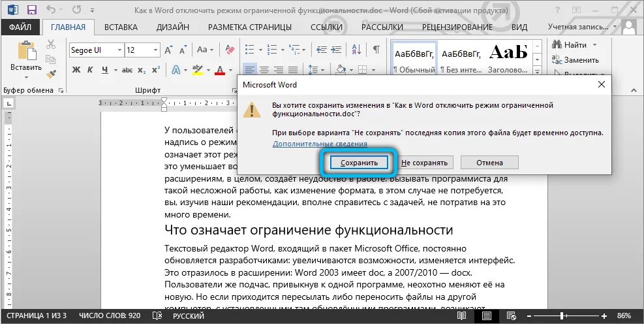Toggle Underline (Ч) formatting
Image resolution: width=644 pixels, height=324 pixels.
105,71
